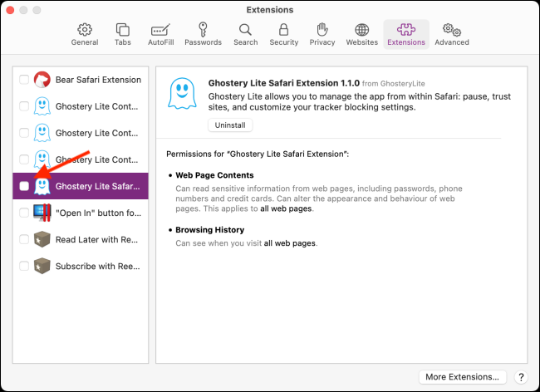
Task: Click the "Open In" button extension icon
Action: click(x=42, y=213)
